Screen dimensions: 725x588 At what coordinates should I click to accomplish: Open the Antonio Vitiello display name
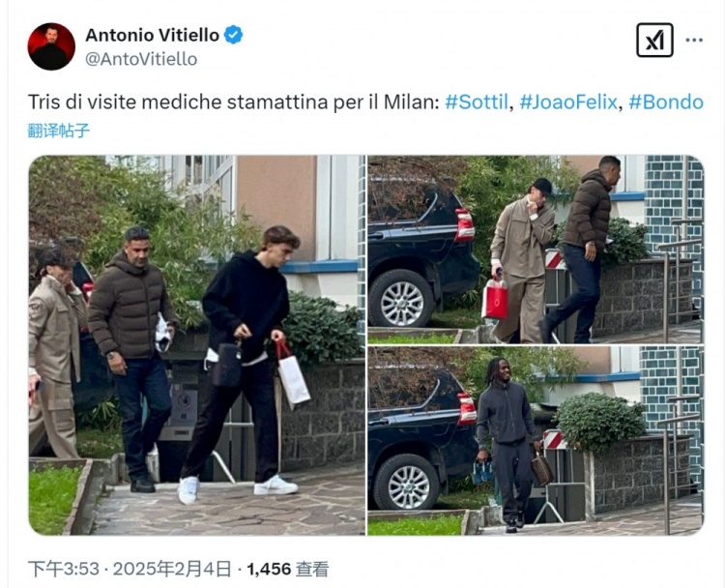(x=152, y=35)
